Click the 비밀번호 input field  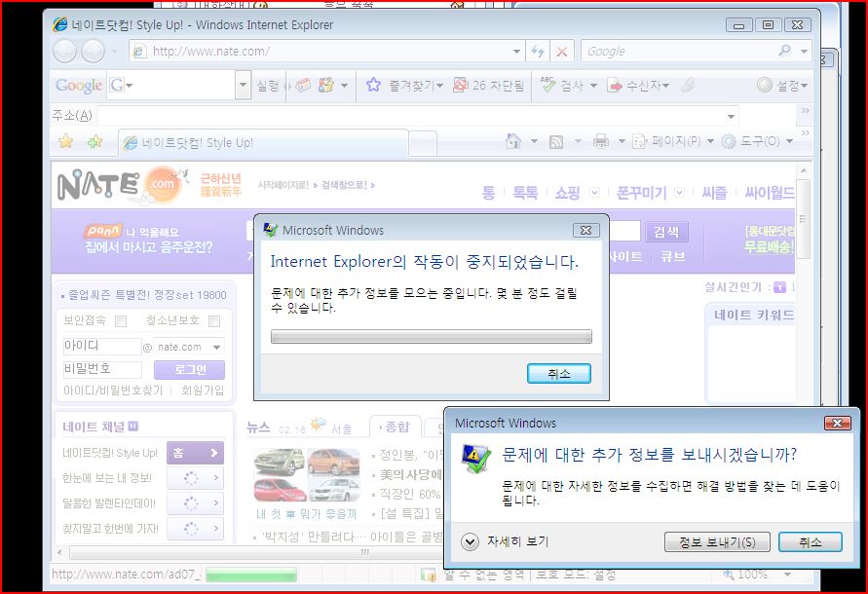[102, 370]
